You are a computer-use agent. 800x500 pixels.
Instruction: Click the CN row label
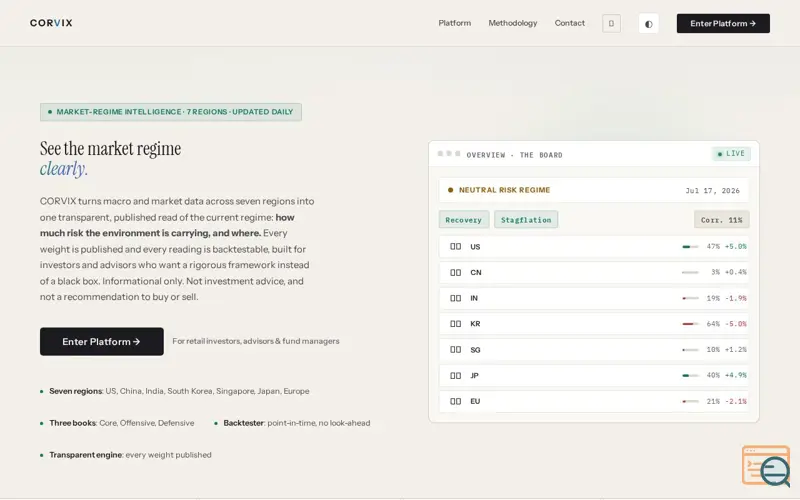tap(476, 272)
